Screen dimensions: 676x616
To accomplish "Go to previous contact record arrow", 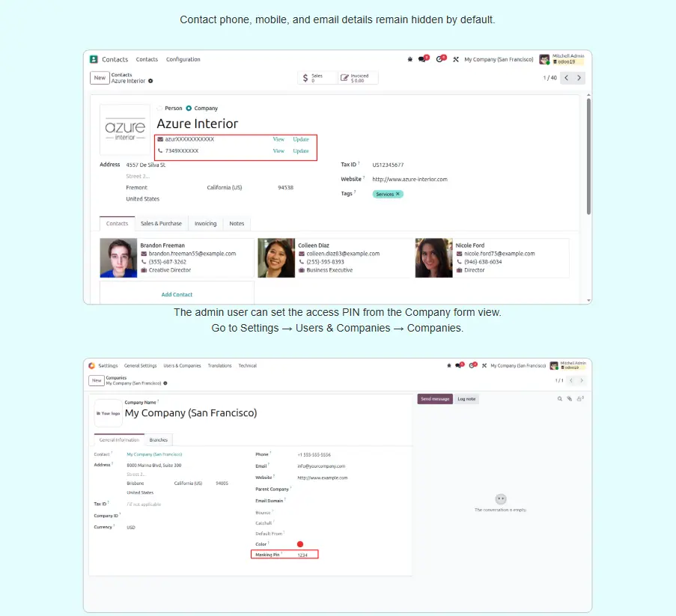I will pyautogui.click(x=567, y=78).
